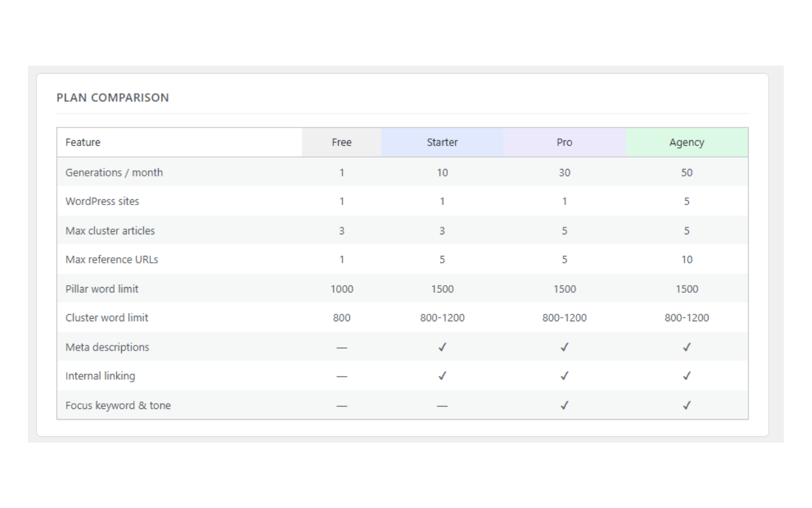Click the dash under Free Internal linking
Image resolution: width=812 pixels, height=508 pixels.
(341, 376)
